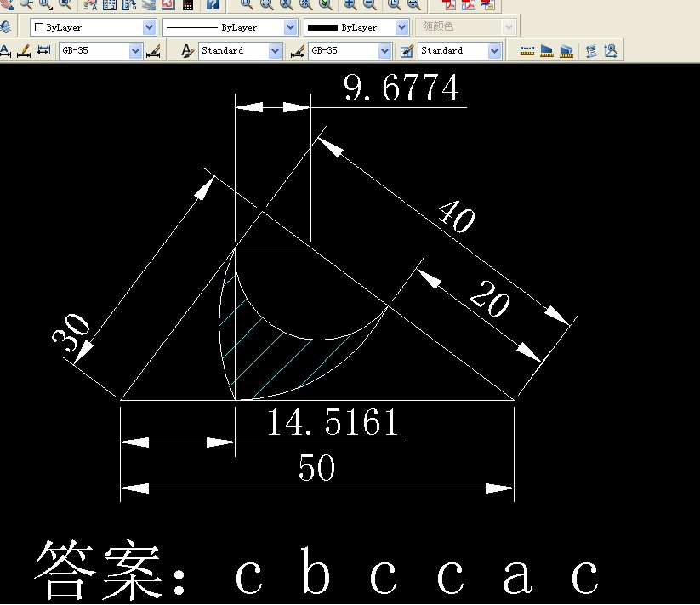Open Dimension Style manager beside first GB-35

pyautogui.click(x=153, y=51)
